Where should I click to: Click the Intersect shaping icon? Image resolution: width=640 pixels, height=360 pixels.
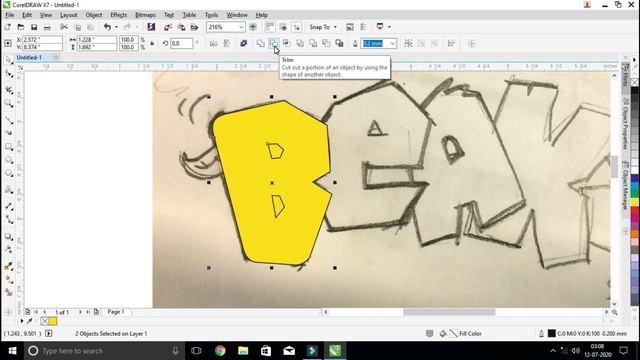pos(287,43)
